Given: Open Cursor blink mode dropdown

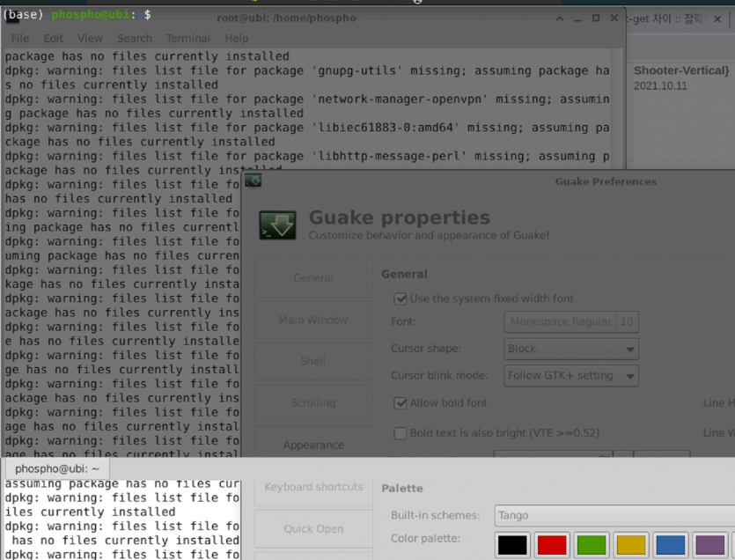Looking at the screenshot, I should coord(571,376).
